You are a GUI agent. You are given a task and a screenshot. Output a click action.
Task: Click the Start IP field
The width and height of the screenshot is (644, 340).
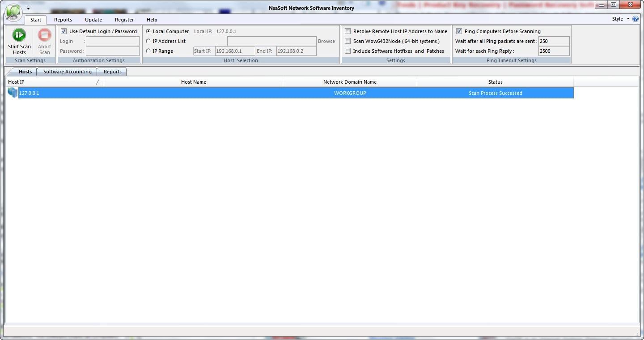pos(235,51)
